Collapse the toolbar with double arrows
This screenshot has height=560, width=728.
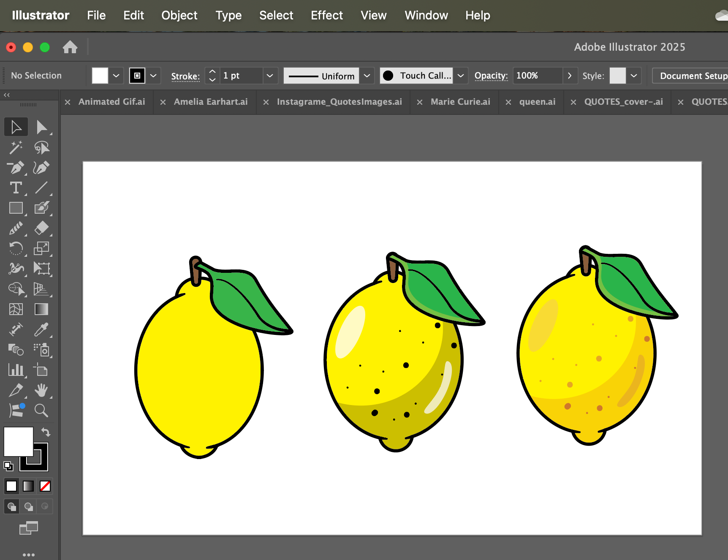(7, 95)
